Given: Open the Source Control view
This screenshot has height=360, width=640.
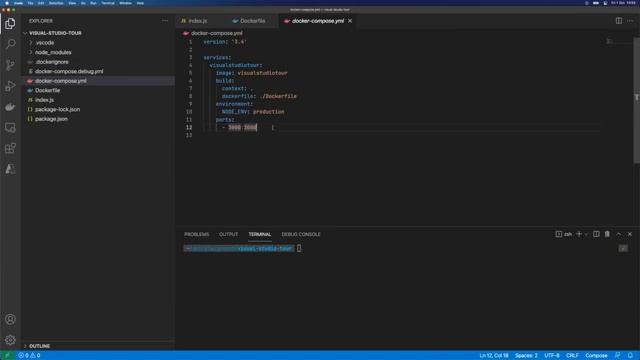Looking at the screenshot, I should (x=10, y=65).
